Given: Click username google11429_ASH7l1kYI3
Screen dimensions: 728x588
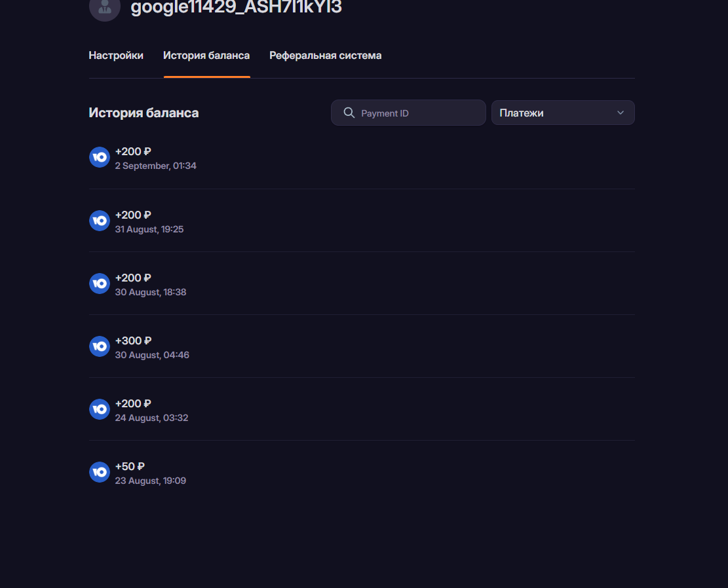Looking at the screenshot, I should point(237,7).
